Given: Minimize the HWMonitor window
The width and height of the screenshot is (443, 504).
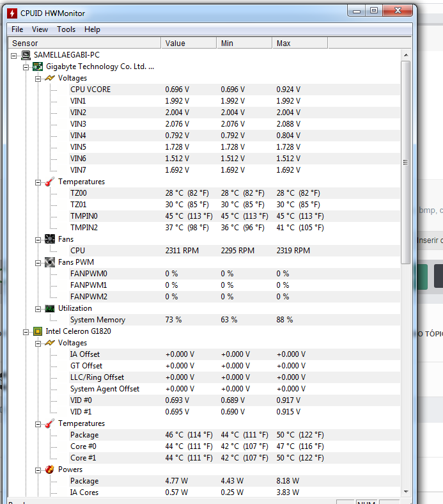Looking at the screenshot, I should point(357,12).
